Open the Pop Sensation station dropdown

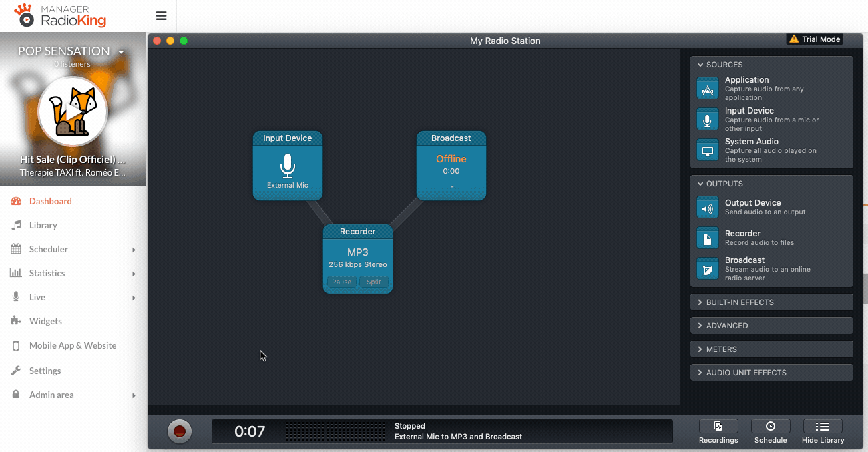121,52
